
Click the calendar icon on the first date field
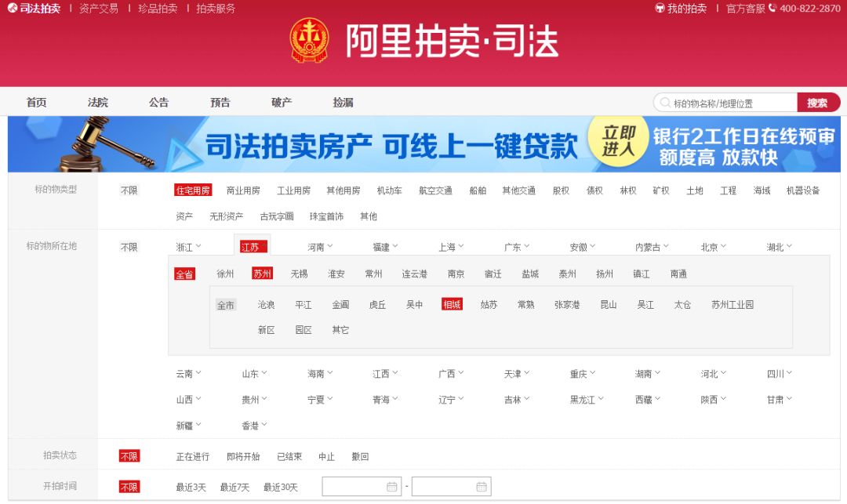[x=391, y=486]
